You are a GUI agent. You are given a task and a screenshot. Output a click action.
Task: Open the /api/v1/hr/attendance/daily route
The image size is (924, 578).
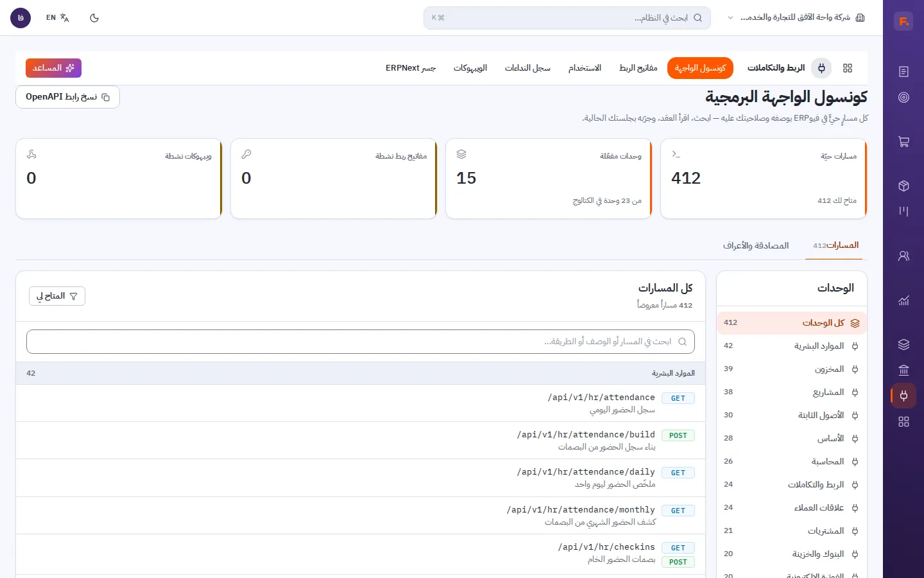(361, 478)
